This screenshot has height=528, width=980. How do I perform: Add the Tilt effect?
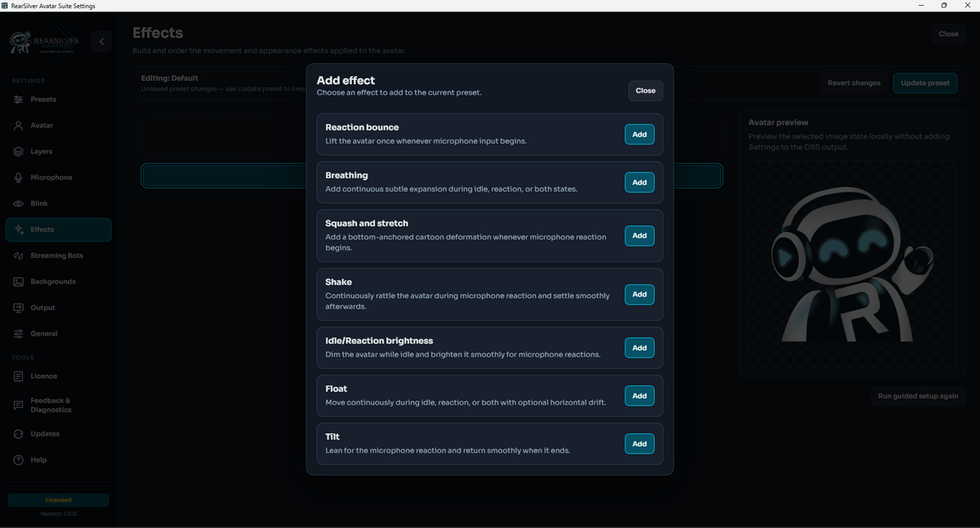pos(639,444)
